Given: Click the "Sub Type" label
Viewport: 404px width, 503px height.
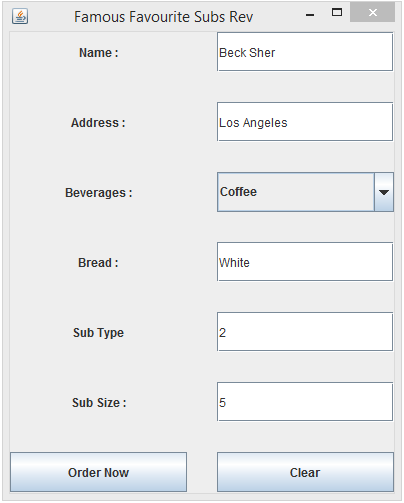Looking at the screenshot, I should (98, 333).
